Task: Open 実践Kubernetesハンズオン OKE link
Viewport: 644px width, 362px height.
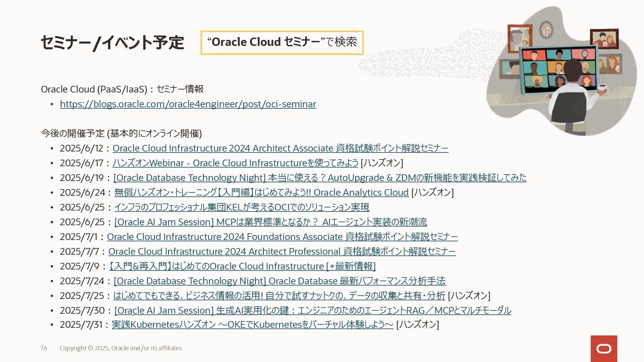Action: click(x=253, y=324)
